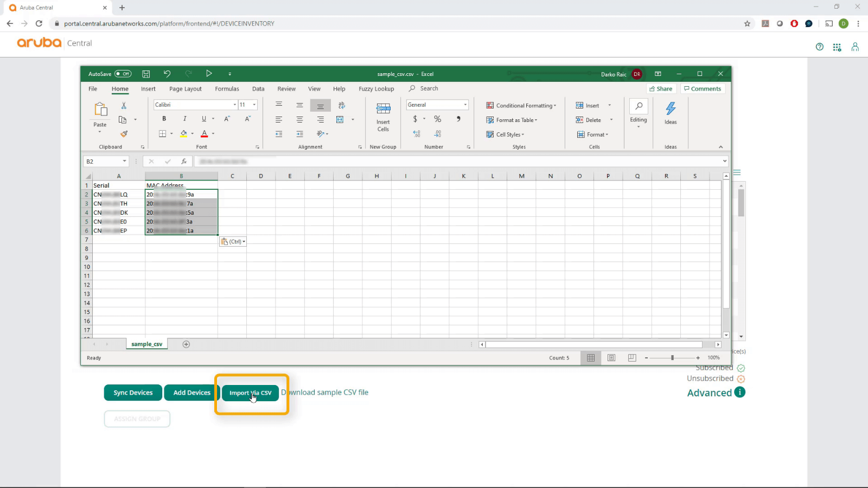Apply Underline formatting
Viewport: 868px width, 488px height.
coord(204,119)
